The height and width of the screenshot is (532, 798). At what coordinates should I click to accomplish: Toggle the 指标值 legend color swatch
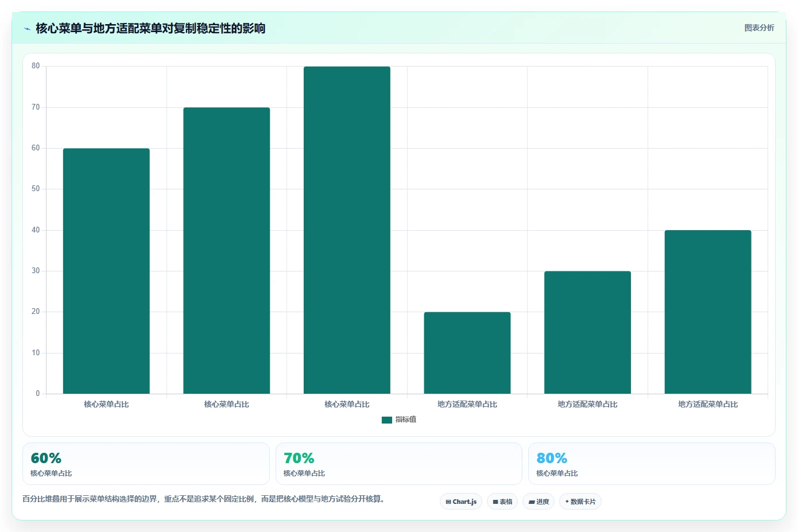387,420
